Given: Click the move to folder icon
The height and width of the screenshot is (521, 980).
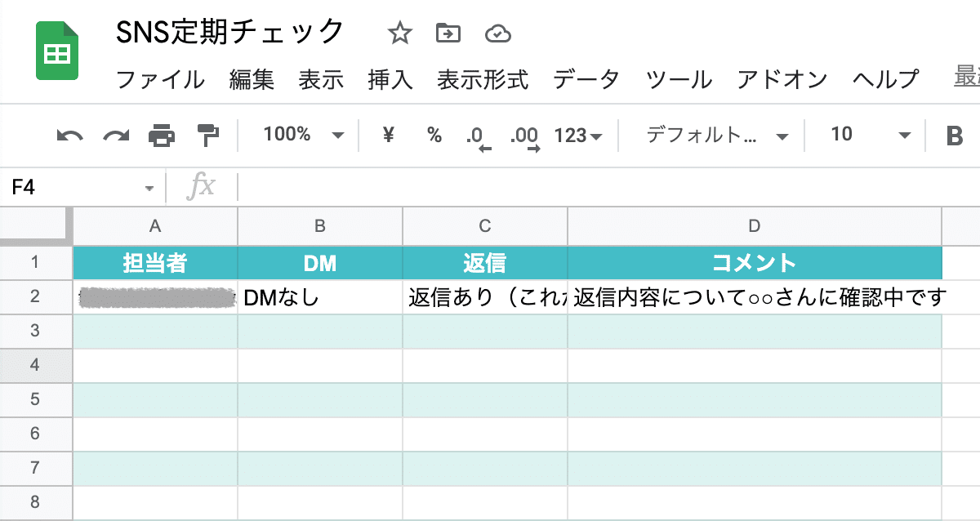Looking at the screenshot, I should click(448, 33).
